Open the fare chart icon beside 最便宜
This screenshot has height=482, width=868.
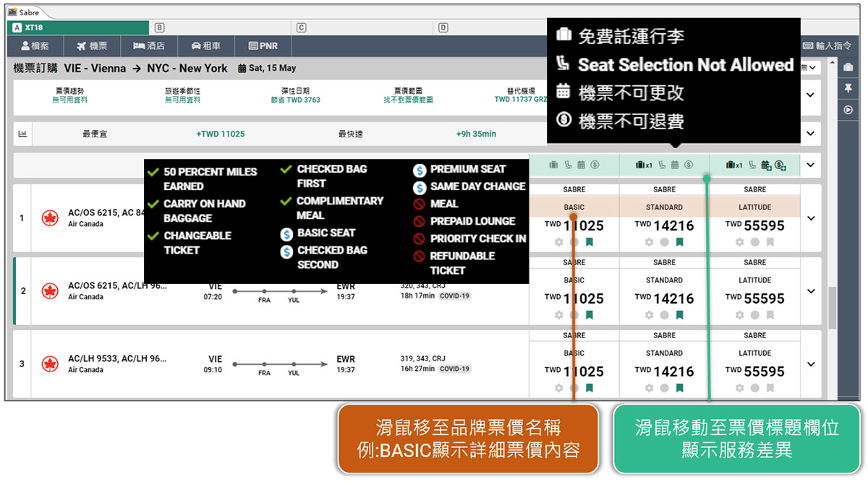22,134
